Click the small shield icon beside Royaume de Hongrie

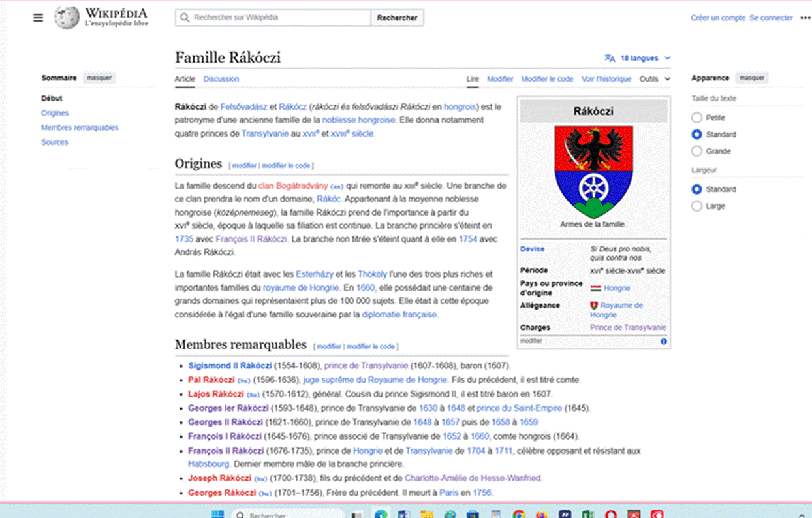click(593, 305)
